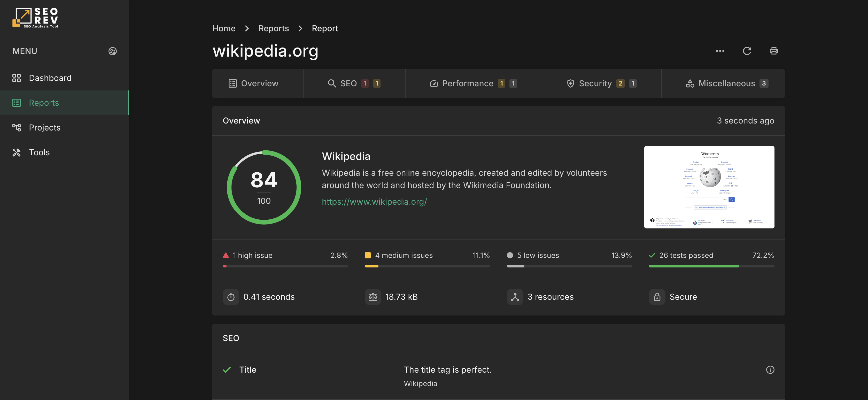Switch to the SEO tab
868x400 pixels.
[354, 83]
